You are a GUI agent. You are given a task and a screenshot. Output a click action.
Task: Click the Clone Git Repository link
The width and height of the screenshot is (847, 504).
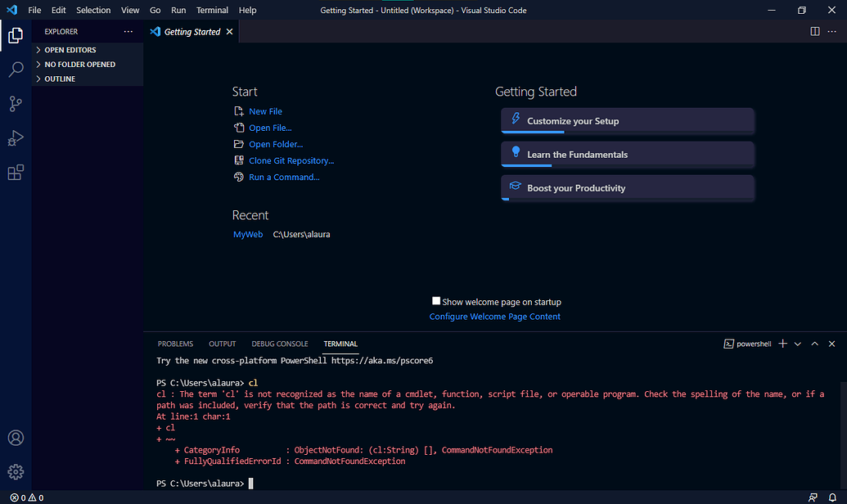[x=291, y=160]
